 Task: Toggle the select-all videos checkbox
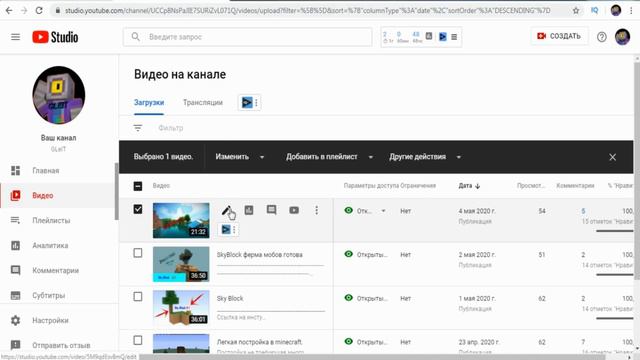(138, 186)
